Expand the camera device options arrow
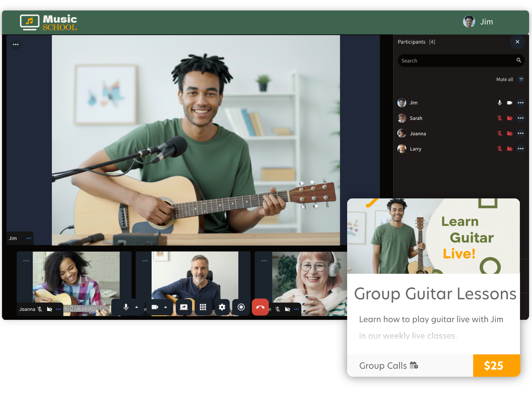This screenshot has width=532, height=394. pyautogui.click(x=166, y=307)
